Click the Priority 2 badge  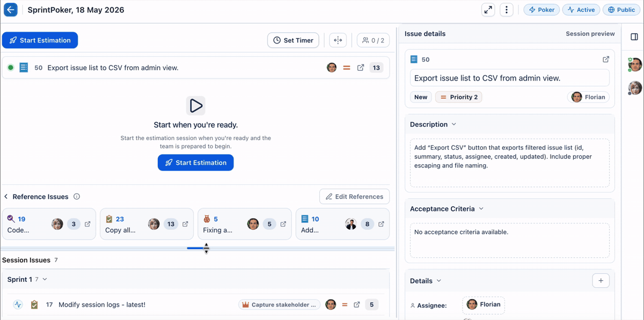459,97
